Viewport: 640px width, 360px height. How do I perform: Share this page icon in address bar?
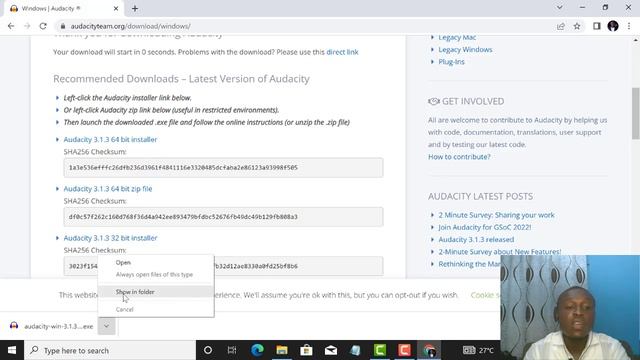[x=561, y=26]
